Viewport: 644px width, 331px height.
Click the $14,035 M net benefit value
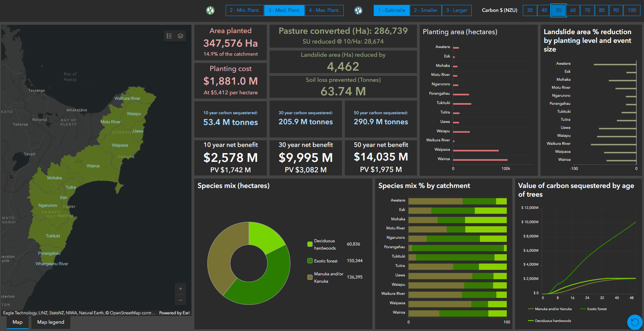click(x=381, y=157)
